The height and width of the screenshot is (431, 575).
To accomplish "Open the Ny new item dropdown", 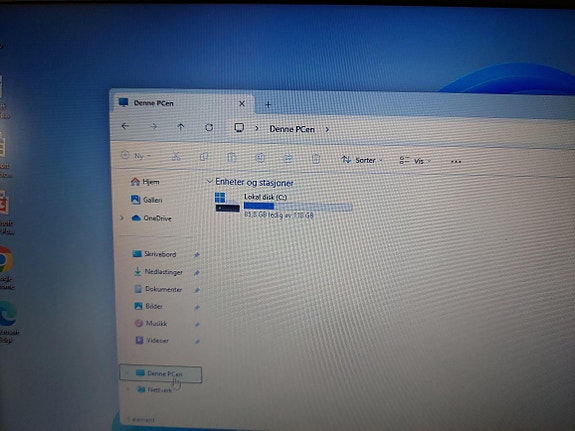I will point(136,156).
